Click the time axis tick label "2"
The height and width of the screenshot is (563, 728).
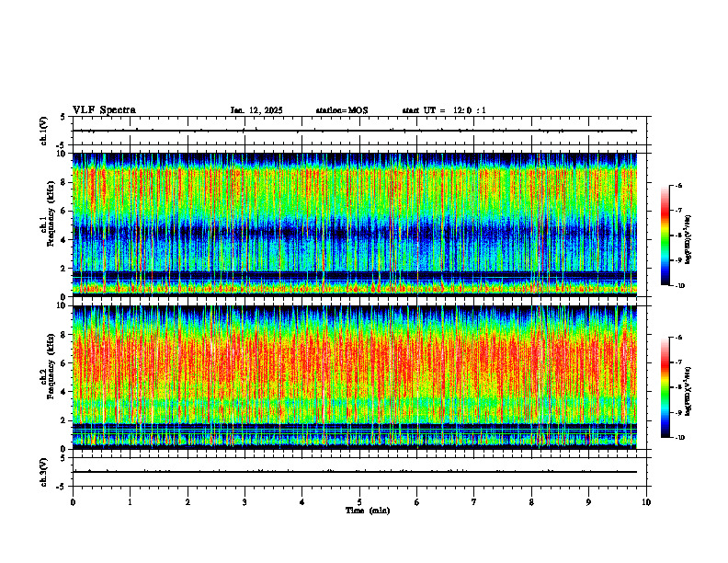coord(188,502)
